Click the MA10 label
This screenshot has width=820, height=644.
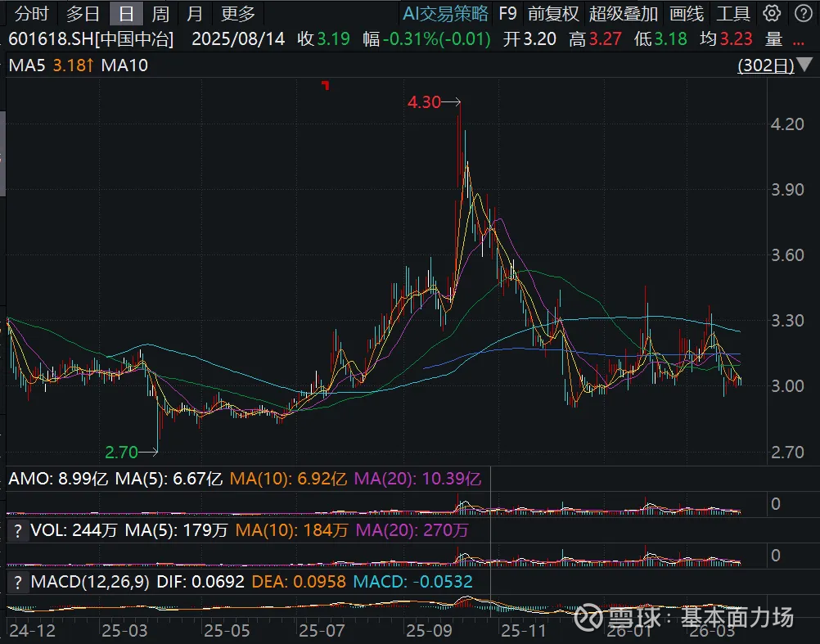pyautogui.click(x=124, y=65)
